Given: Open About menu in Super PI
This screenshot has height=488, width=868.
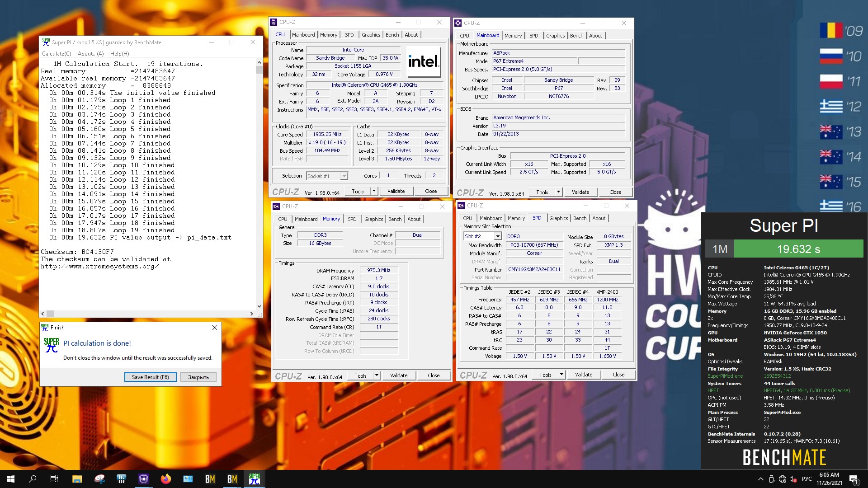Looking at the screenshot, I should (x=90, y=53).
